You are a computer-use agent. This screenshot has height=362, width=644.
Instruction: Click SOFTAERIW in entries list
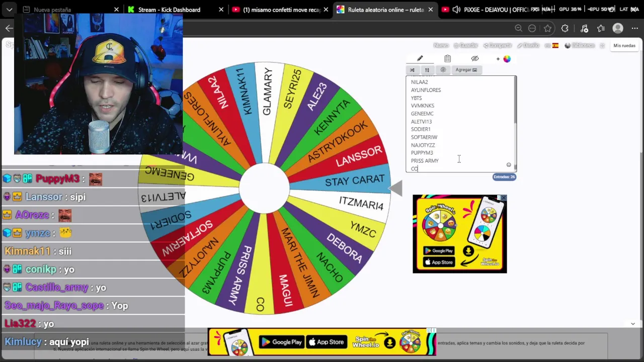pyautogui.click(x=424, y=137)
